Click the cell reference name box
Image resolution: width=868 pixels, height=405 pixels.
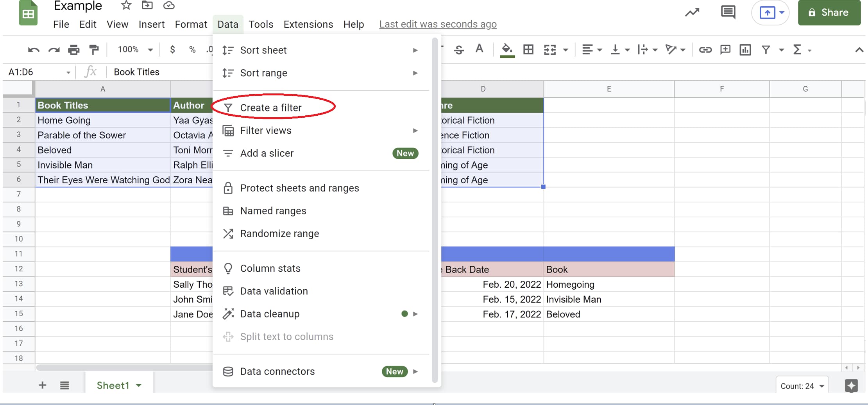click(38, 72)
